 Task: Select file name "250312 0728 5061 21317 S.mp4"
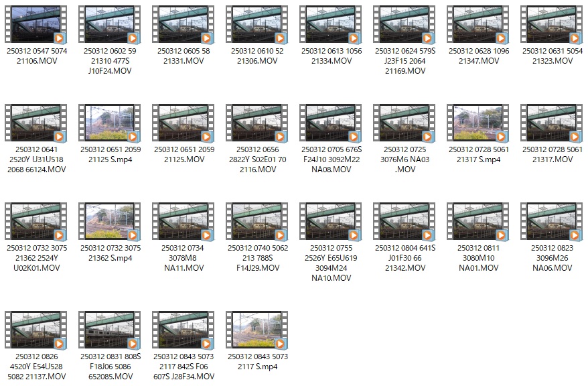pos(479,154)
